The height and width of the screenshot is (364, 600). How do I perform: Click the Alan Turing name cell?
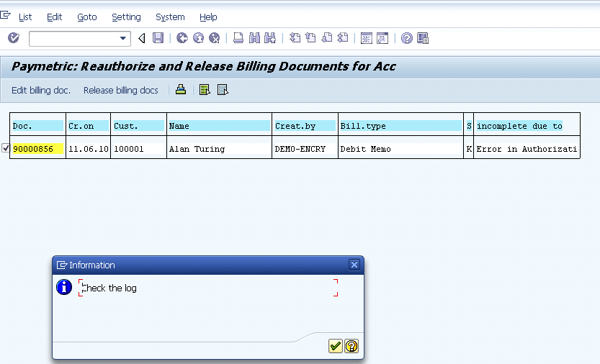(219, 149)
